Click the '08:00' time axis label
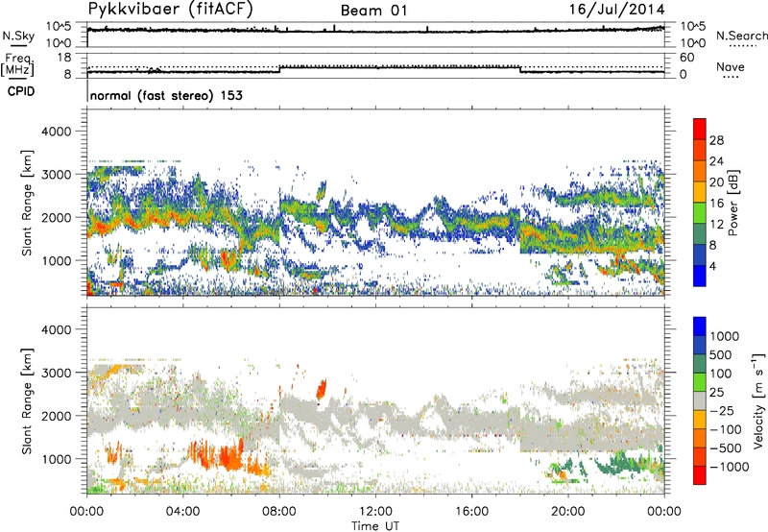Screen dimensions: 768x532 coord(279,512)
